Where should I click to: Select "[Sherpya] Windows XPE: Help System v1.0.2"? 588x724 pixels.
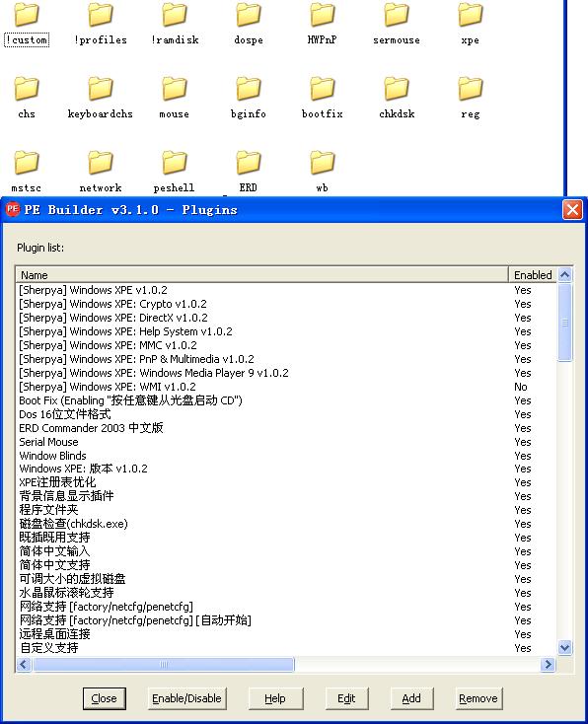[x=286, y=331]
